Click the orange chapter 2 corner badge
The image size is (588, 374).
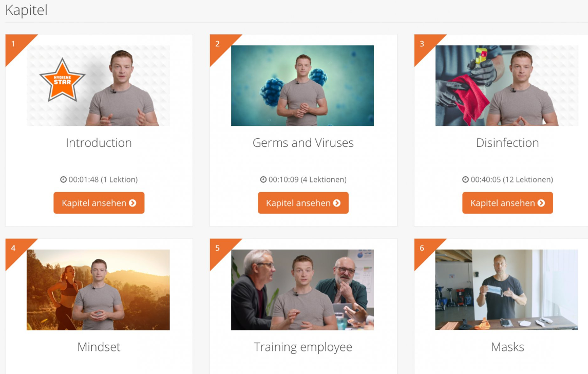click(220, 46)
